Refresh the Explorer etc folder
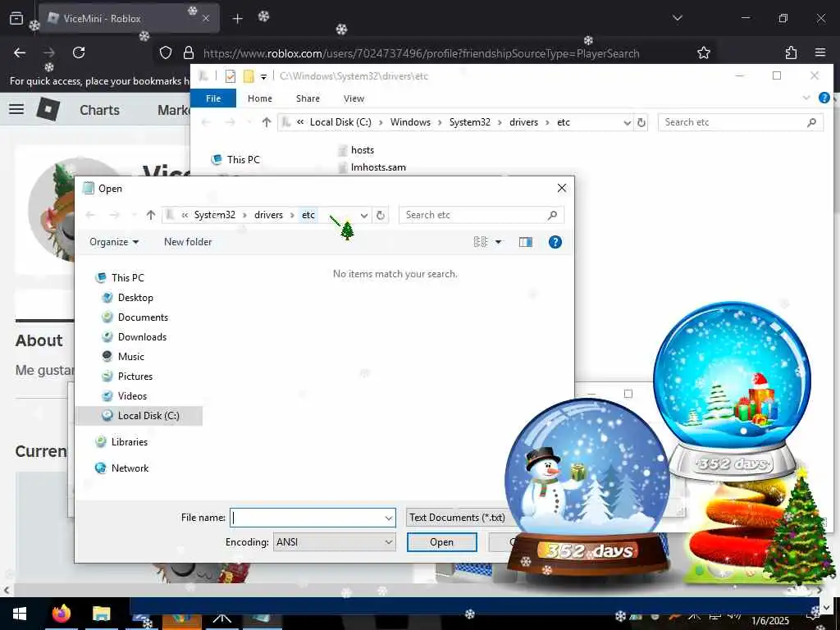Screen dimensions: 840x630 [641, 122]
